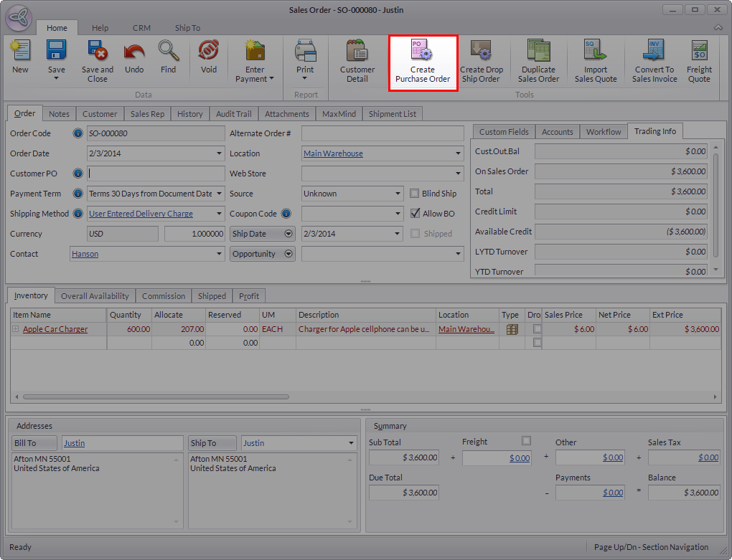The image size is (732, 560).
Task: Expand the Apple Car Charger row
Action: click(16, 329)
